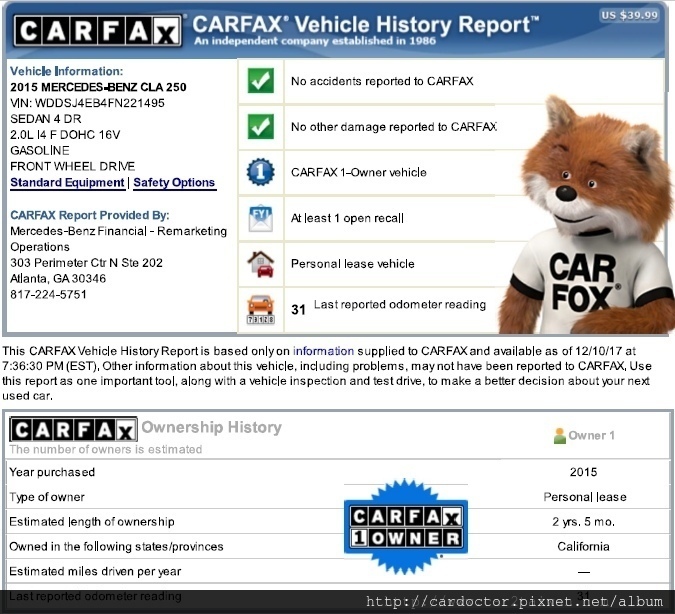Click the 'Type of owner' row label
This screenshot has height=614, width=675.
coord(47,497)
